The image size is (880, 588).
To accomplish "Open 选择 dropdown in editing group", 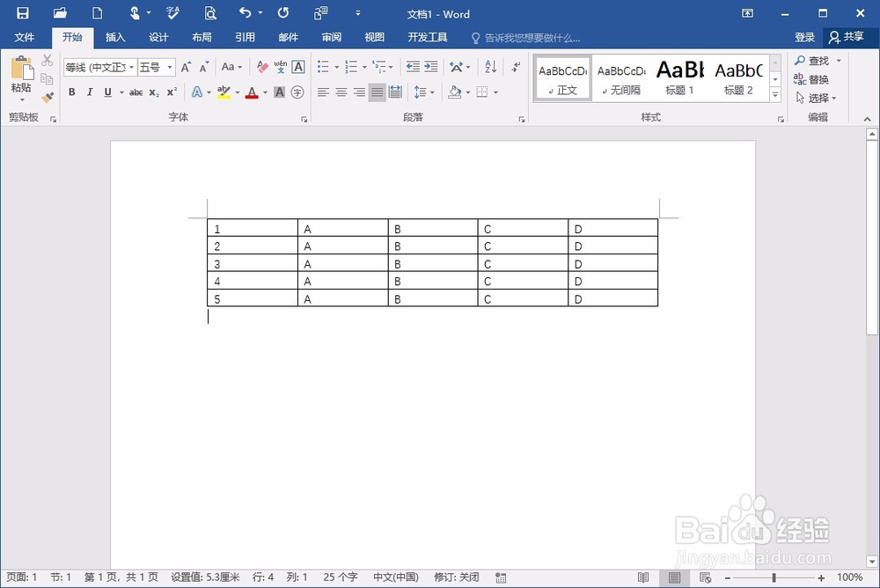I will click(x=816, y=99).
